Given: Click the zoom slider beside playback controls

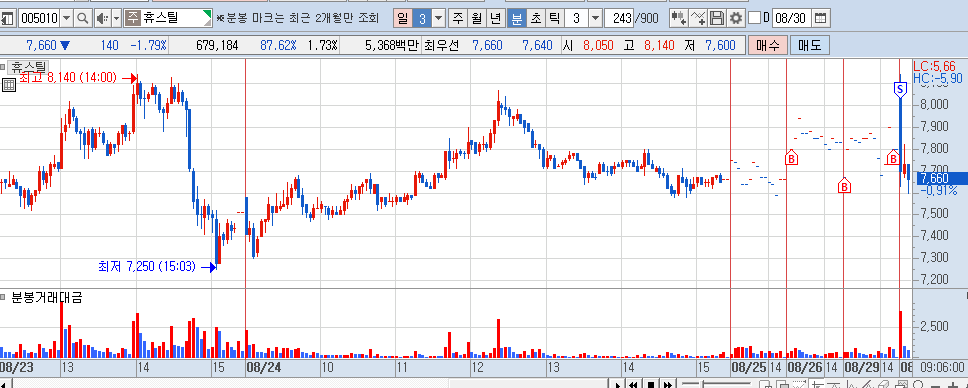Looking at the screenshot, I should 716,384.
